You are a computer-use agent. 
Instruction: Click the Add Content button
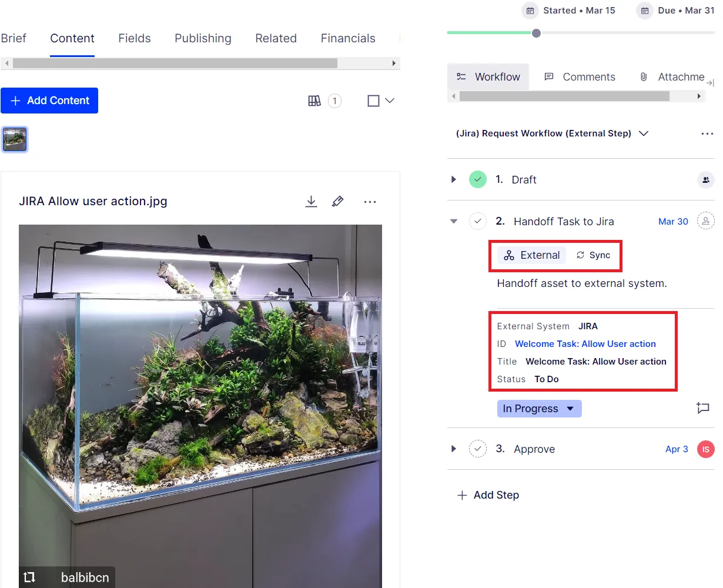coord(49,101)
